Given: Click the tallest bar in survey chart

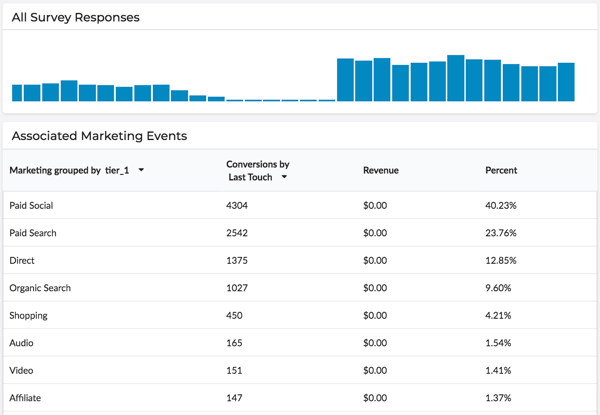Looking at the screenshot, I should click(x=455, y=78).
